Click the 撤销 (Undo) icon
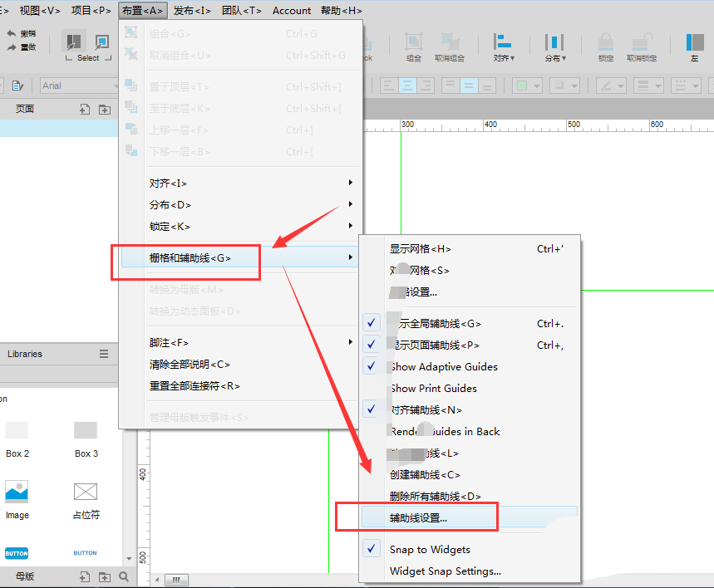The height and width of the screenshot is (588, 714). click(x=21, y=33)
